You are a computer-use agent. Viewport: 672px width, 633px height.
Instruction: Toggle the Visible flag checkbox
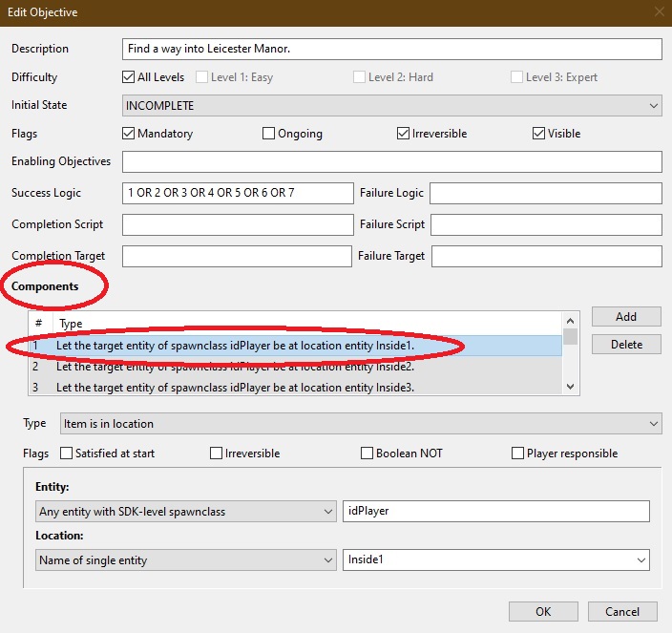point(539,134)
